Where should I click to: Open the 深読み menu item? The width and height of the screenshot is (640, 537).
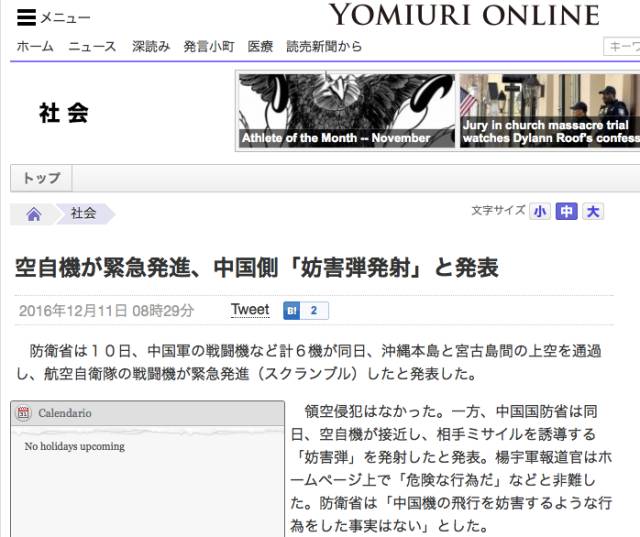click(x=151, y=46)
